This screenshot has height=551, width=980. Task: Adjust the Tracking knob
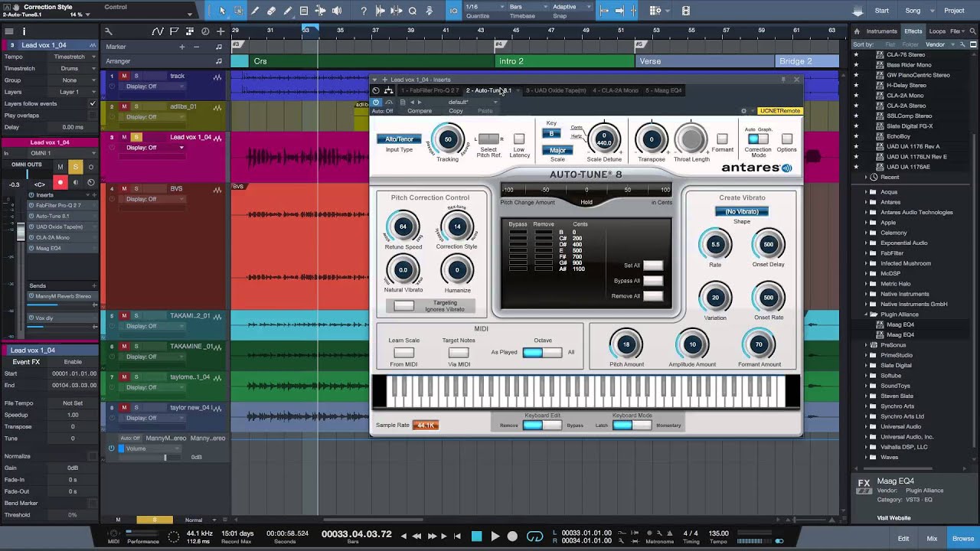(448, 139)
